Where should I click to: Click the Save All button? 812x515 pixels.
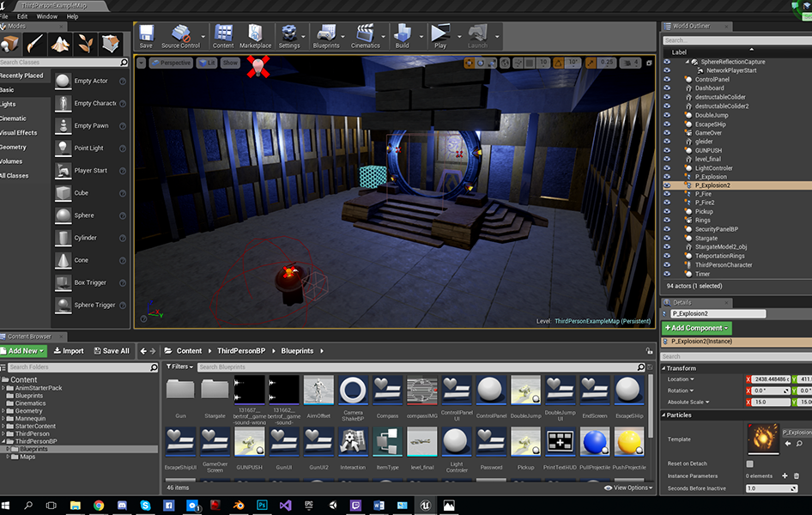coord(112,351)
